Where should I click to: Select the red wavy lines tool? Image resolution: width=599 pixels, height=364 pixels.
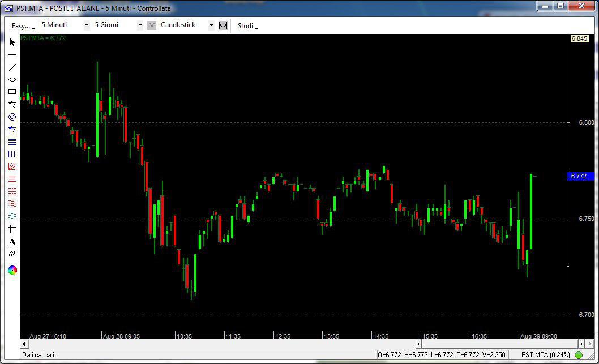pyautogui.click(x=12, y=204)
